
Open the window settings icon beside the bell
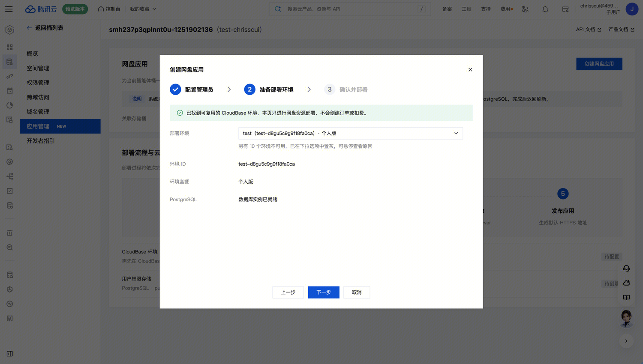tap(565, 9)
